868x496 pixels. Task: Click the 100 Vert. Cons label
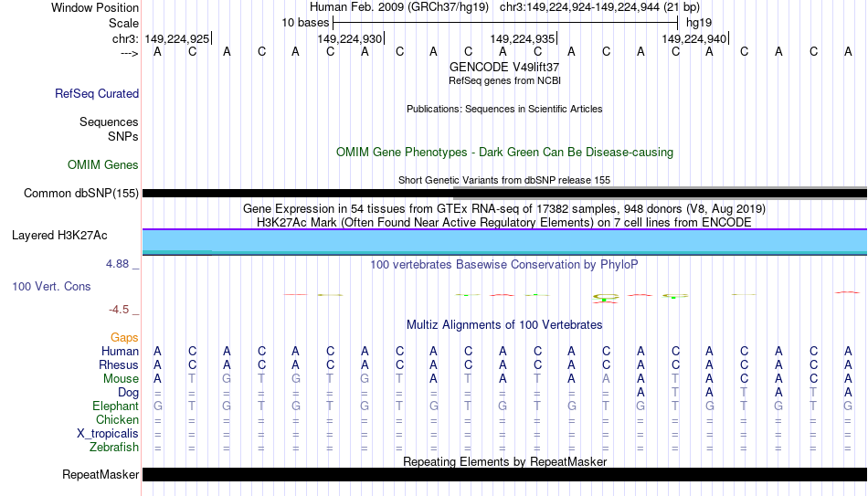coord(51,286)
